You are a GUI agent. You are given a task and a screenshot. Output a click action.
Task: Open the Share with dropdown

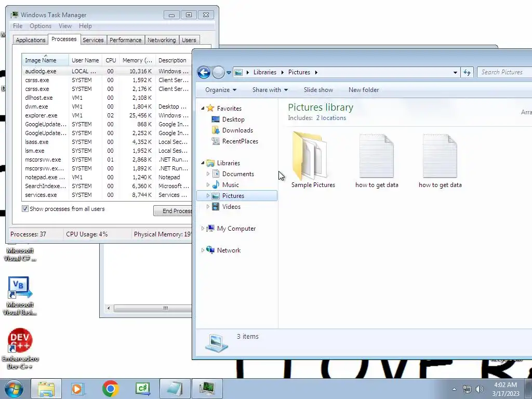pyautogui.click(x=270, y=90)
